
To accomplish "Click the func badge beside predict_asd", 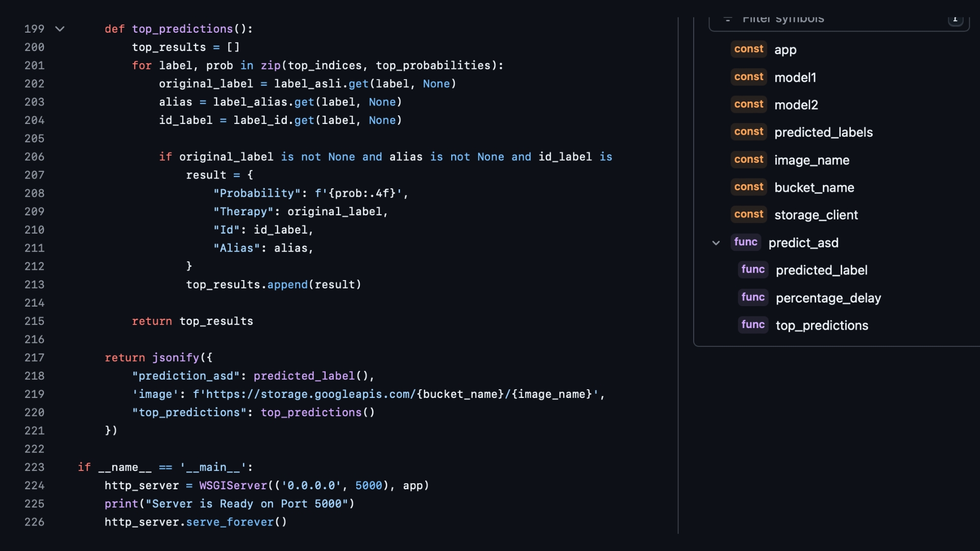I will (x=745, y=242).
